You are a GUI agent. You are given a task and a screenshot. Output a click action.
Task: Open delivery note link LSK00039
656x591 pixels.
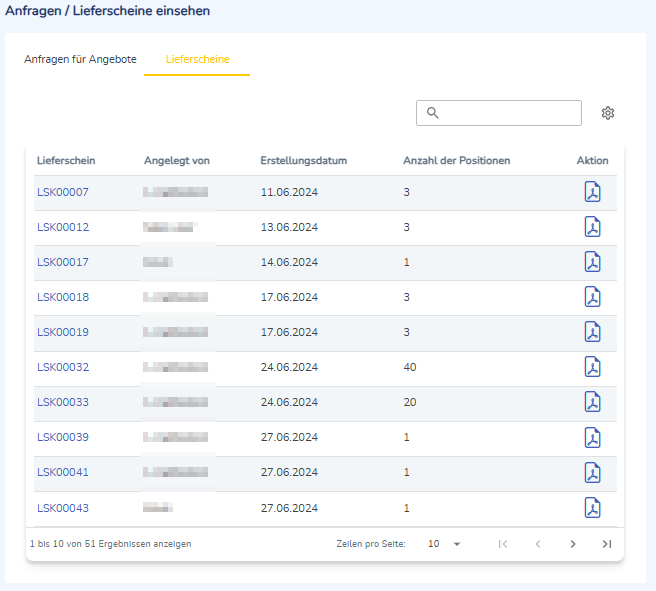click(x=63, y=437)
